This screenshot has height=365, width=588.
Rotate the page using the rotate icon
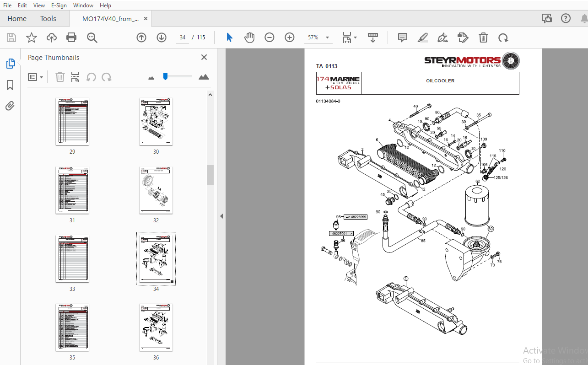coord(503,38)
